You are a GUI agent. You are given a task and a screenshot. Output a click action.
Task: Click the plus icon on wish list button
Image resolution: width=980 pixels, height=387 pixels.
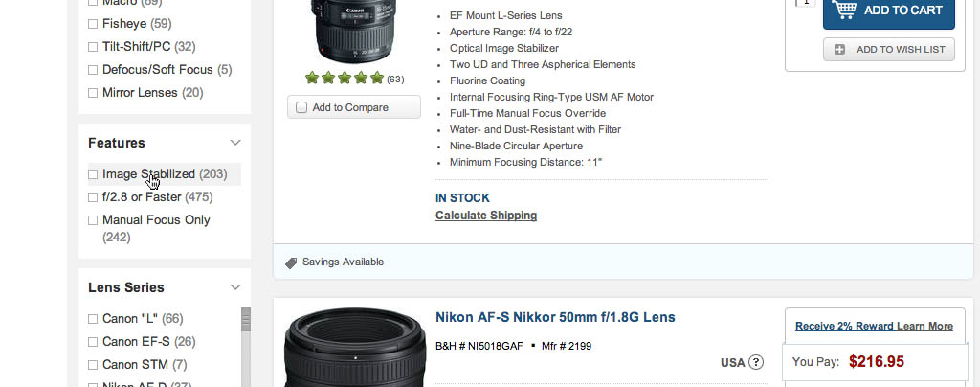840,49
